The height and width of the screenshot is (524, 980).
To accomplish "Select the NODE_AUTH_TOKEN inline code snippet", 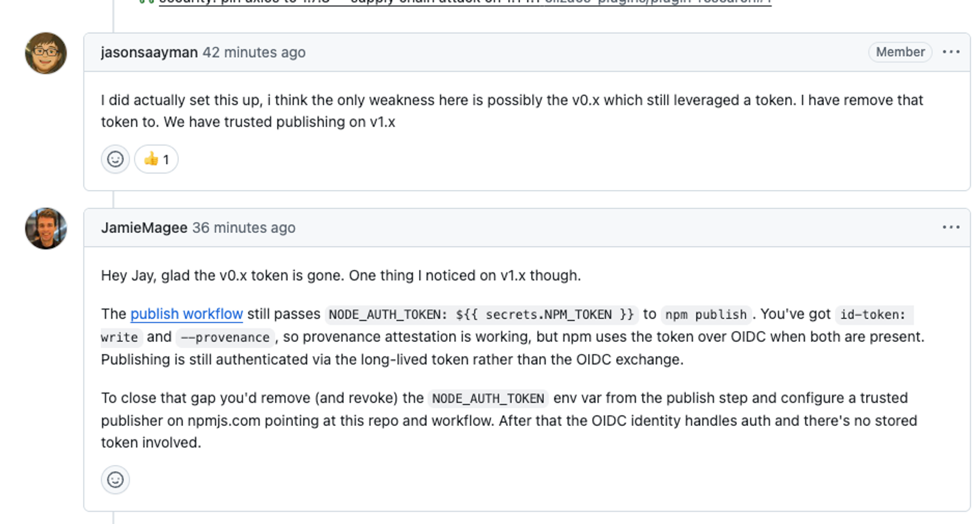I will pyautogui.click(x=487, y=398).
